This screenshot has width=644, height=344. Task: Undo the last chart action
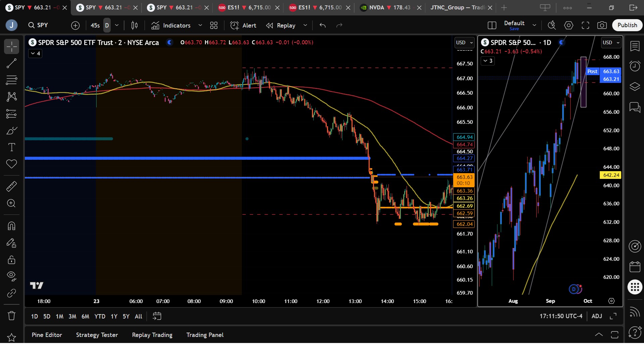(x=323, y=25)
